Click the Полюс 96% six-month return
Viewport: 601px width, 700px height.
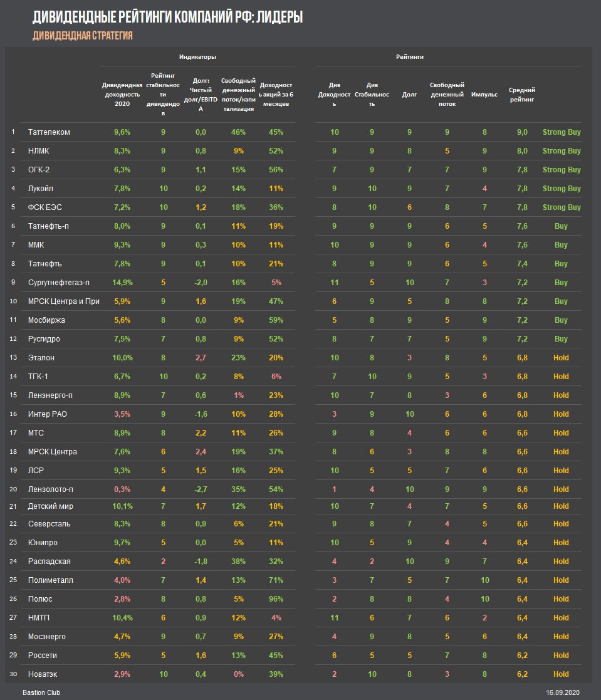(276, 599)
